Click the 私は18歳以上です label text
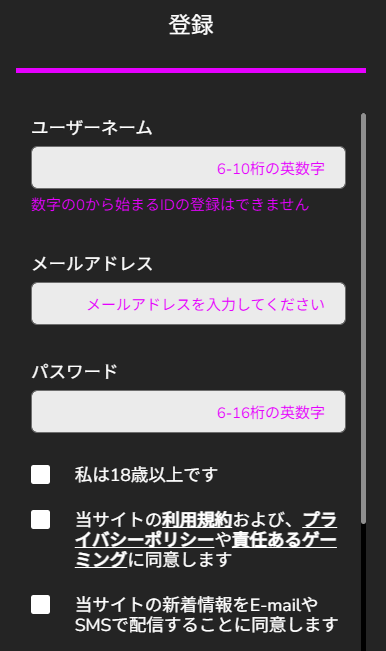The width and height of the screenshot is (386, 651). pos(146,475)
